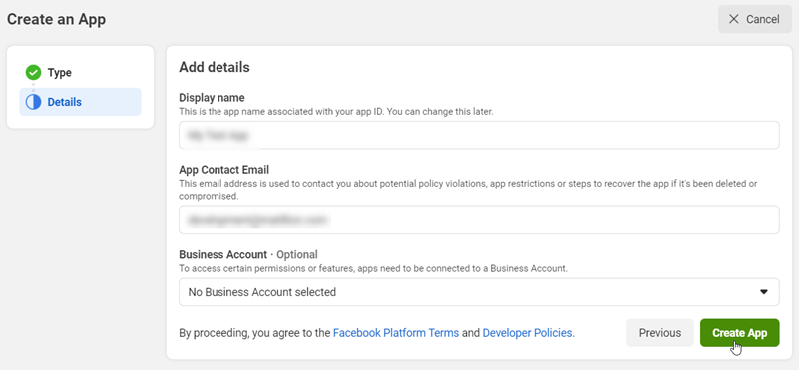
Task: Click the green checkmark icon beside Type
Action: 33,73
